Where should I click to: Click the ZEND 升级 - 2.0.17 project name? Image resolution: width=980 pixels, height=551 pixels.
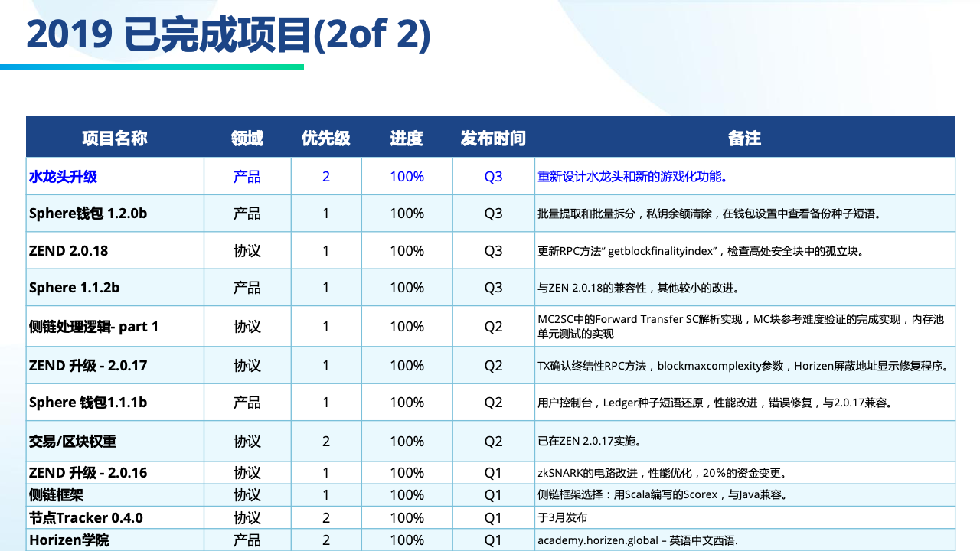(88, 366)
